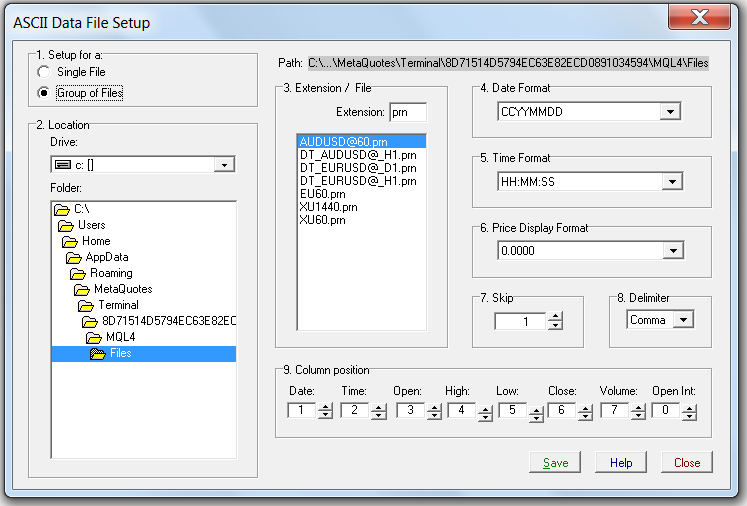Select the Roaming folder
This screenshot has width=747, height=506.
coord(101,273)
